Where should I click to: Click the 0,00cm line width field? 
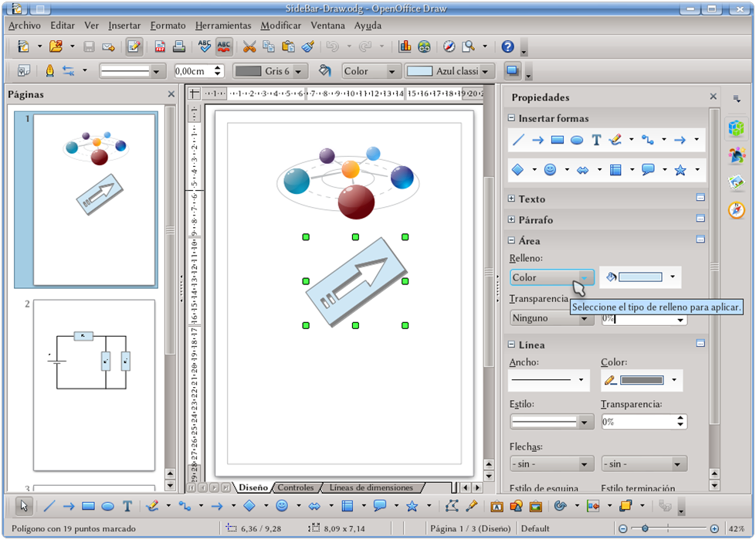[x=193, y=71]
